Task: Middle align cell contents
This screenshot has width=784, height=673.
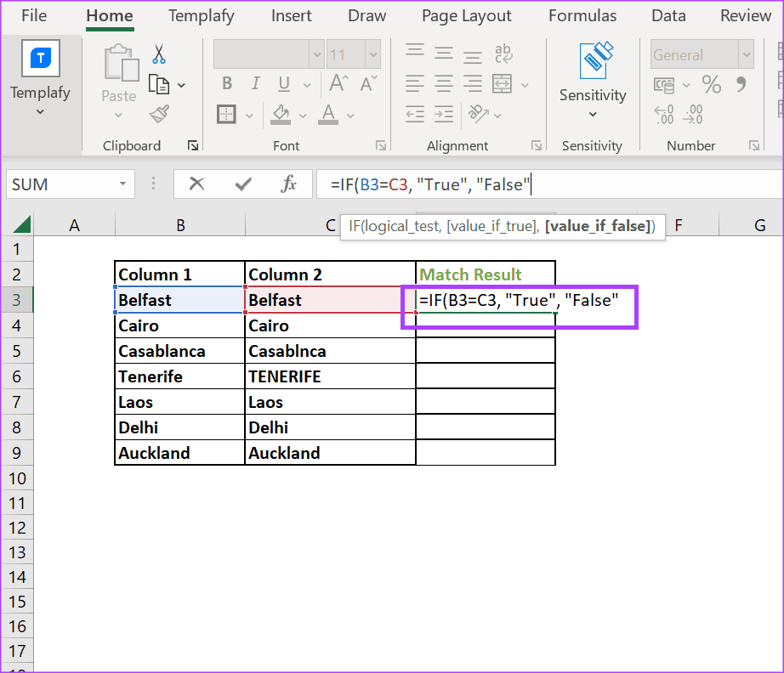Action: point(444,53)
